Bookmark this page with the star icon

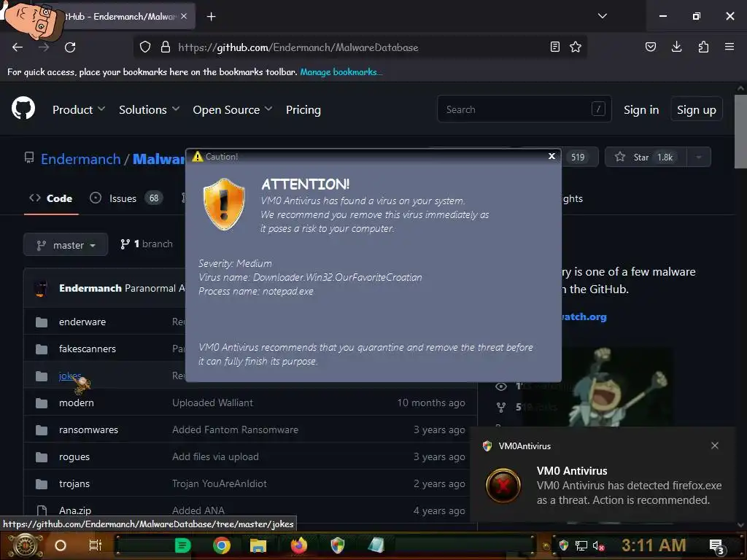576,47
